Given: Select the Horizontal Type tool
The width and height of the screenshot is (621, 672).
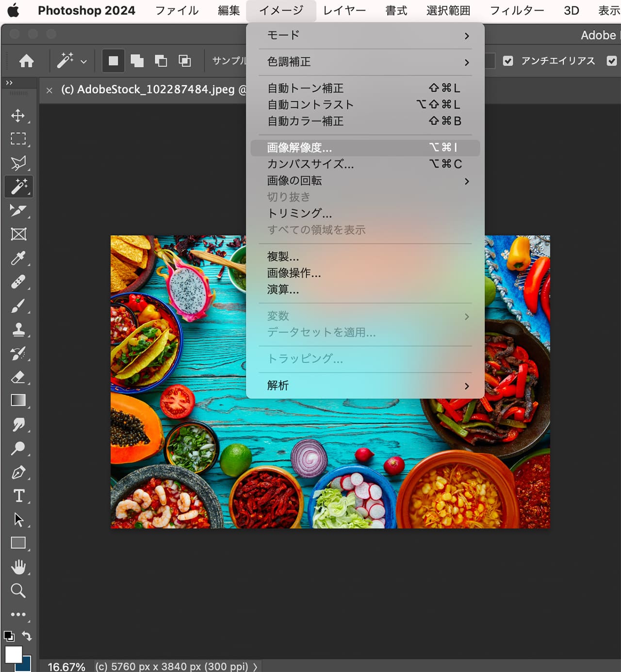Looking at the screenshot, I should click(x=18, y=496).
